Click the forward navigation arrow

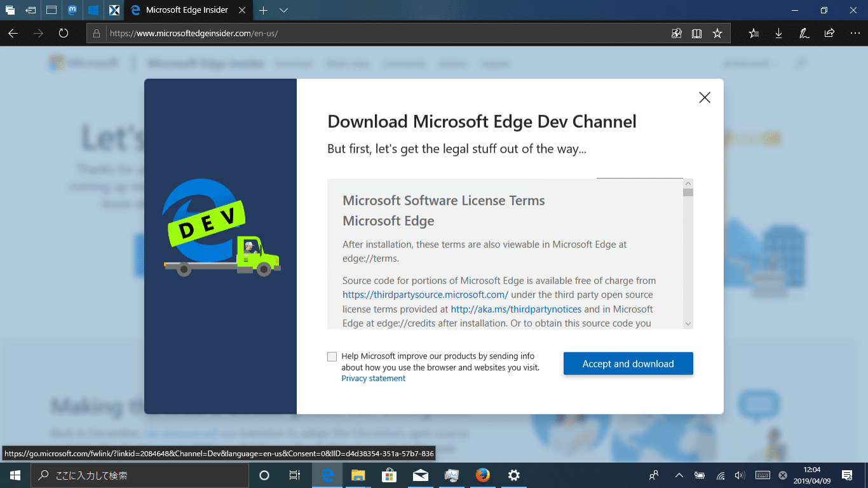pyautogui.click(x=38, y=33)
